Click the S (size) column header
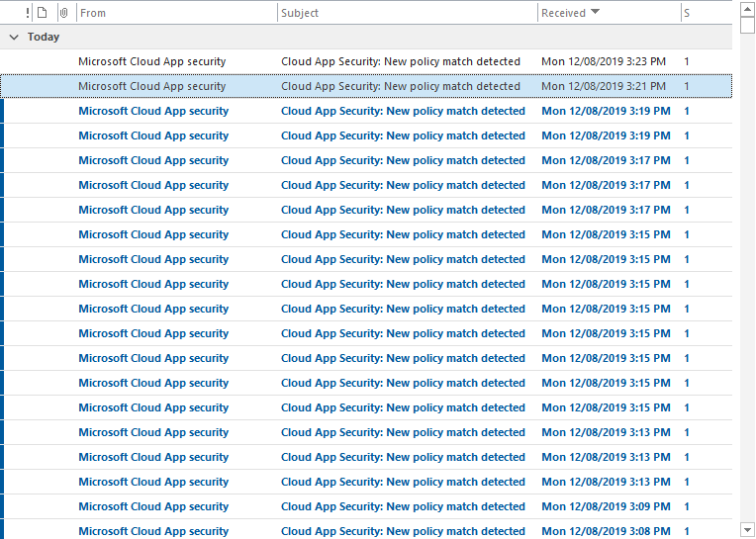 tap(687, 13)
